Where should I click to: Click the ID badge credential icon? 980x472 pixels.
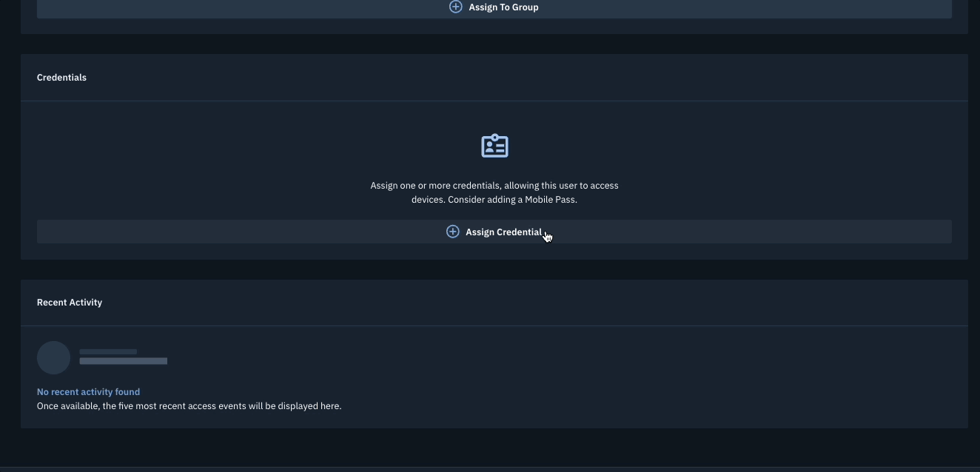click(494, 146)
